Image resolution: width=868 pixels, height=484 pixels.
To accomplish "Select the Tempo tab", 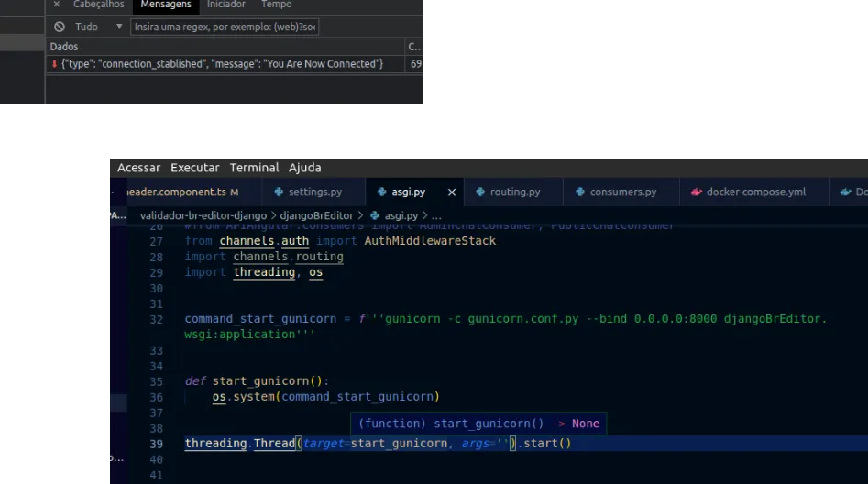I will (x=277, y=5).
